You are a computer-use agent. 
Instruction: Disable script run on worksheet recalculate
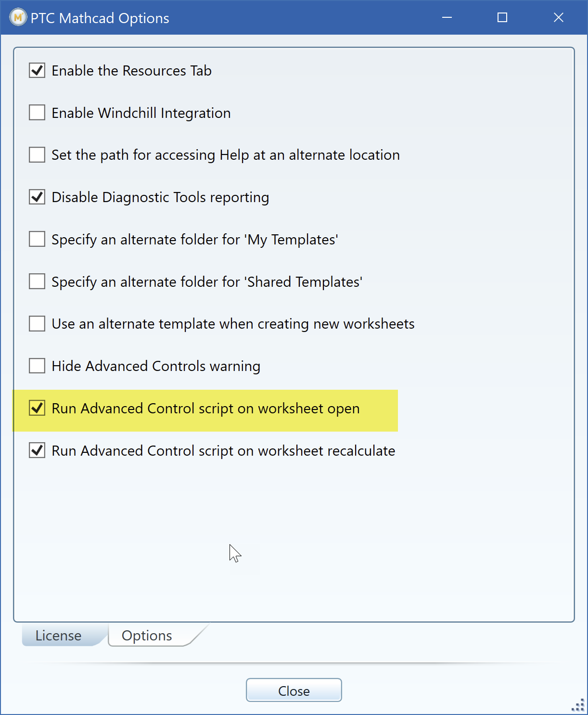click(37, 450)
